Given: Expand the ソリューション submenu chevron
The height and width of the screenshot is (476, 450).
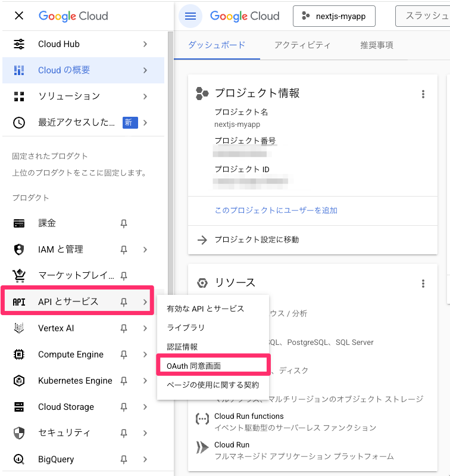Looking at the screenshot, I should click(145, 97).
